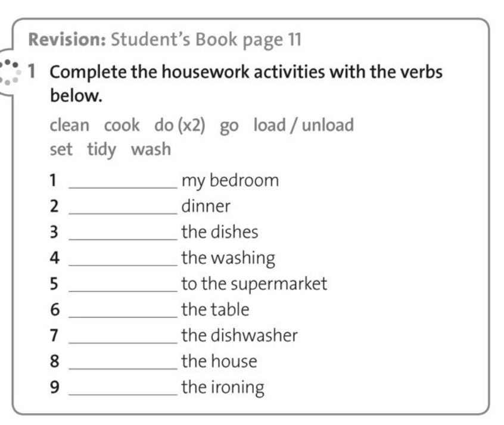Select 'load / unload' in the verb list
Image resolution: width=504 pixels, height=425 pixels.
(304, 125)
